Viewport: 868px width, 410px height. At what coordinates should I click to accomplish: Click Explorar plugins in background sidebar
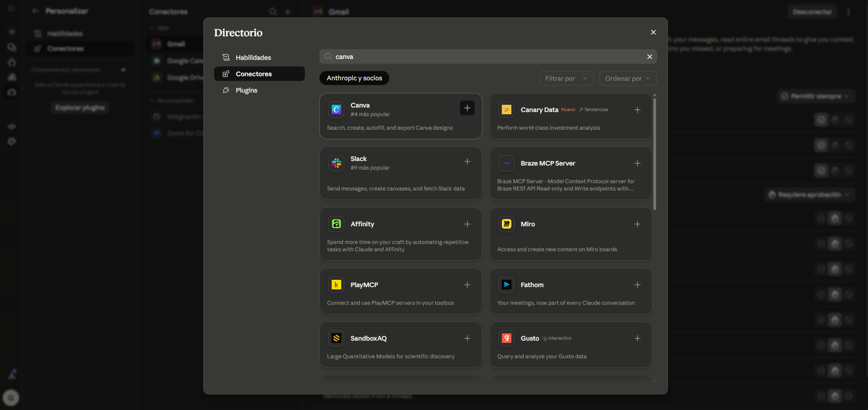(x=80, y=107)
